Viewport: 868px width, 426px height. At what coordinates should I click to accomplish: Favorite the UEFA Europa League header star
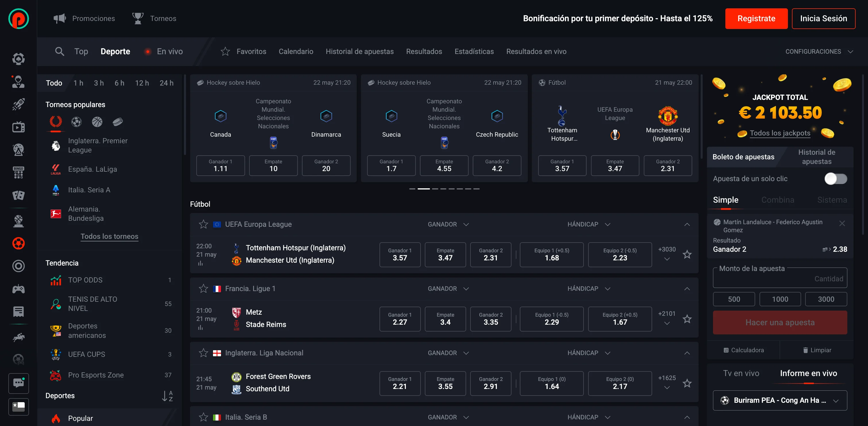[204, 224]
